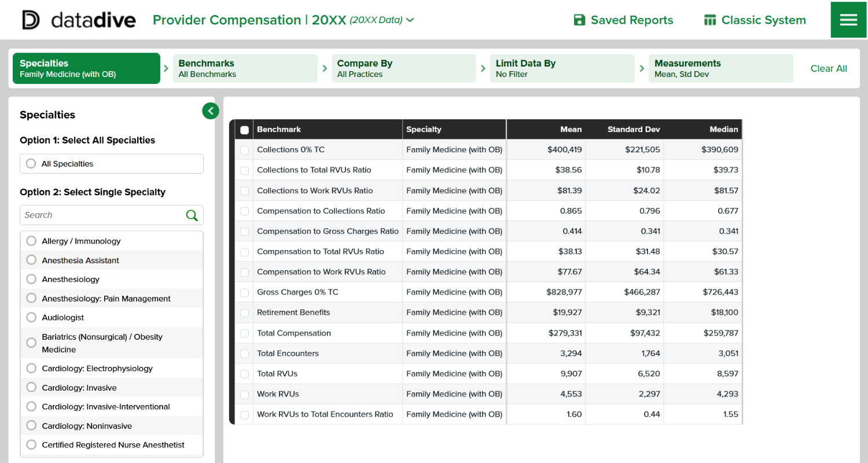Select Cardiology: Invasive radio option
Image resolution: width=868 pixels, height=463 pixels.
31,388
